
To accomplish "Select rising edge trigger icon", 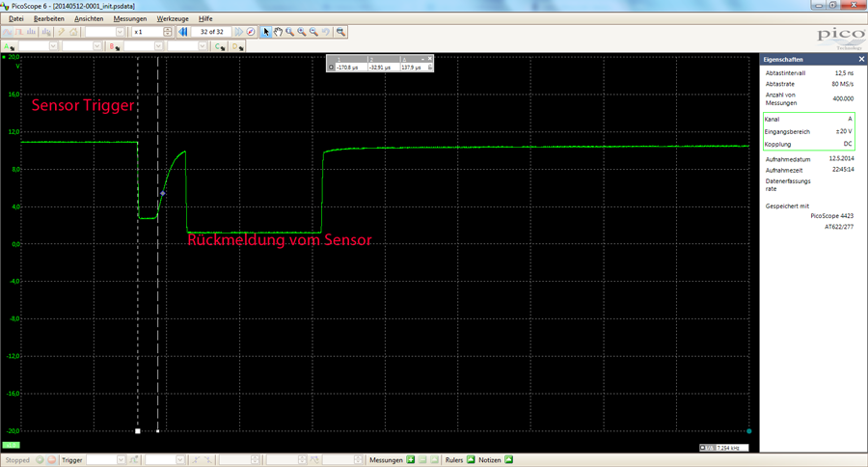I will 196,460.
